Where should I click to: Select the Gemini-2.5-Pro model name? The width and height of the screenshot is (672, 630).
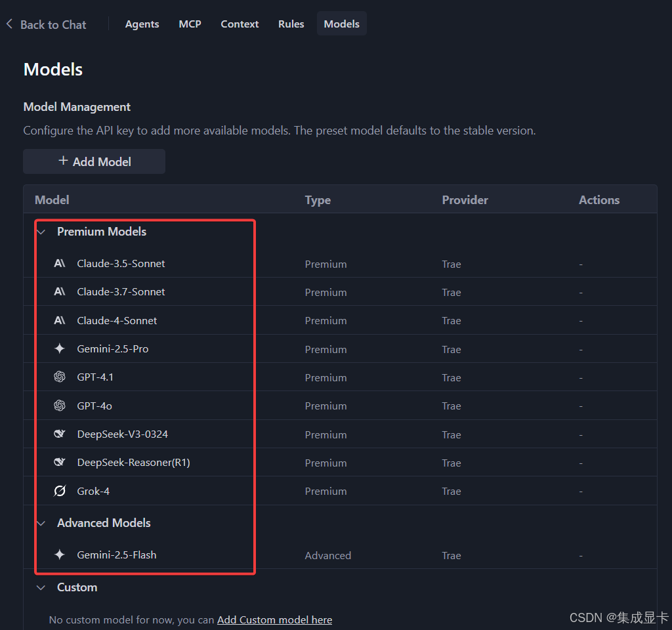click(113, 349)
